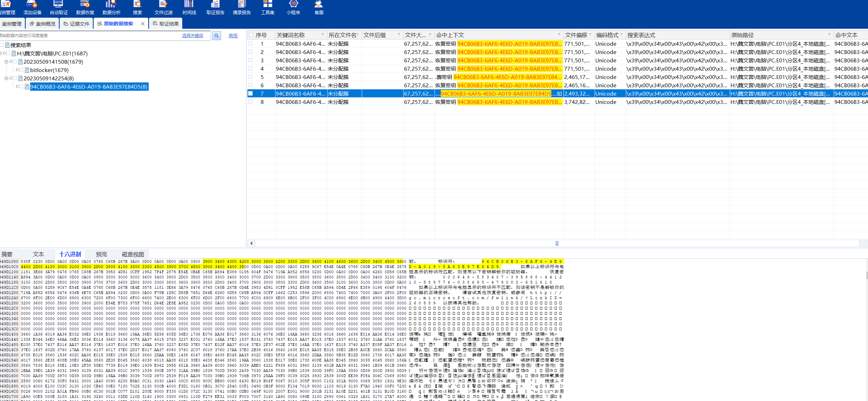The image size is (868, 401).
Task: Click the horizontal scrollbar left arrow
Action: 251,243
